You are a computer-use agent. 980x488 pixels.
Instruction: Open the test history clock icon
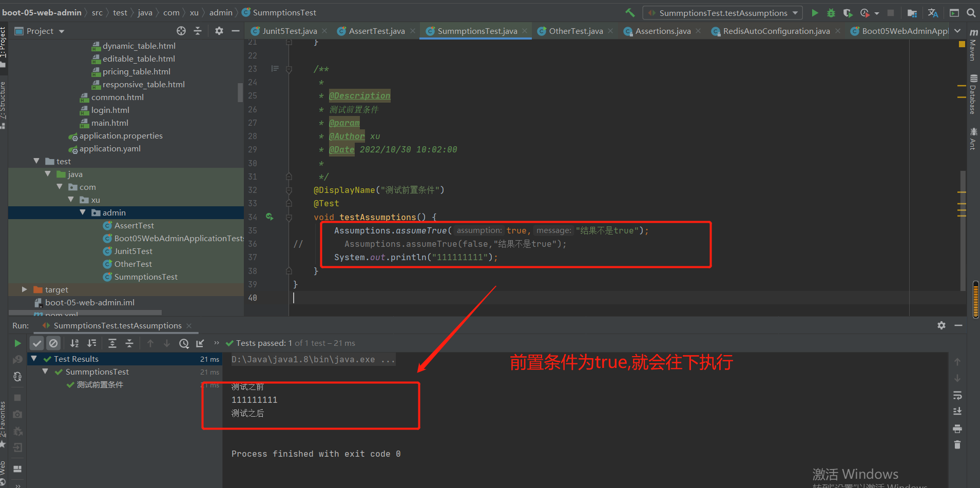(x=184, y=343)
